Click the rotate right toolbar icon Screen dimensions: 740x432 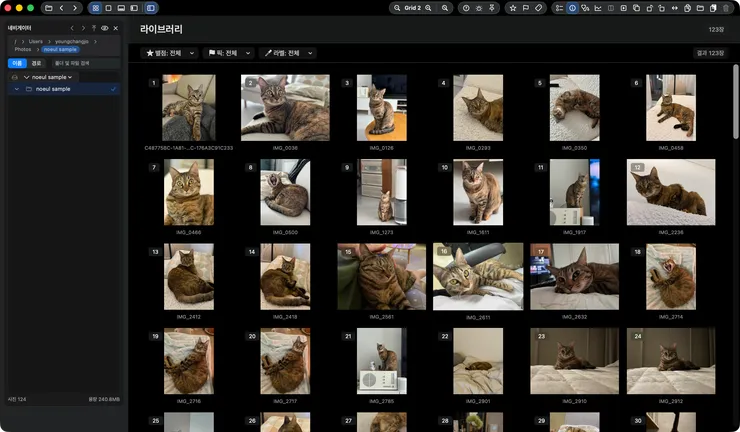[662, 8]
